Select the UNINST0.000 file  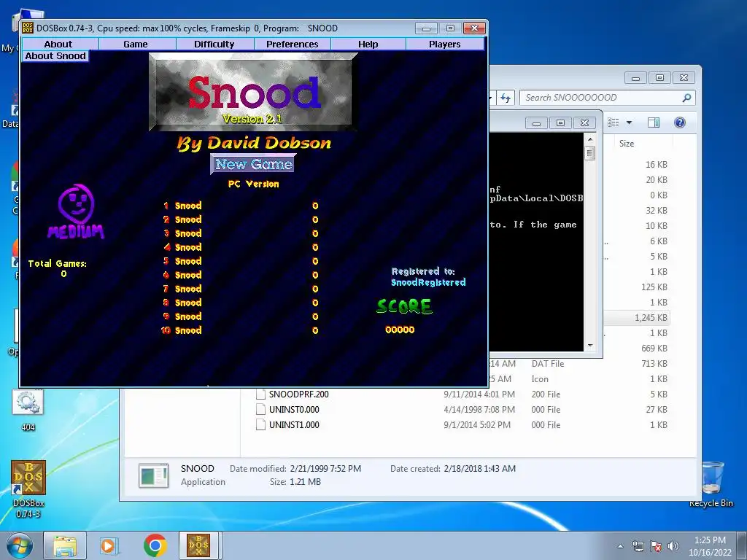pos(294,410)
